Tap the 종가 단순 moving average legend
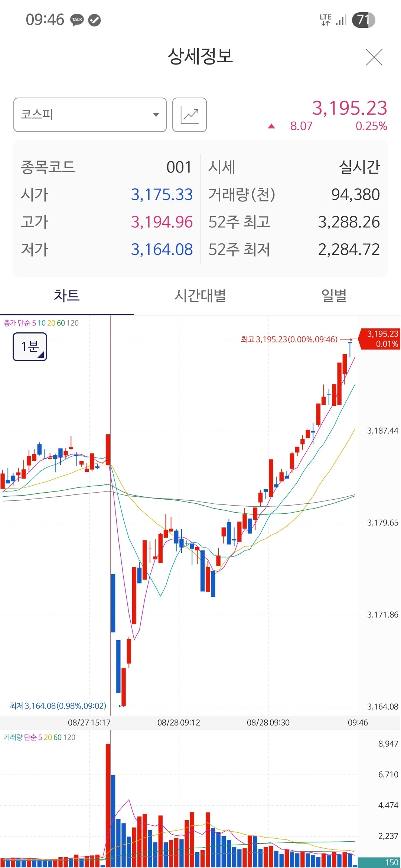Image resolution: width=401 pixels, height=868 pixels. point(41,323)
